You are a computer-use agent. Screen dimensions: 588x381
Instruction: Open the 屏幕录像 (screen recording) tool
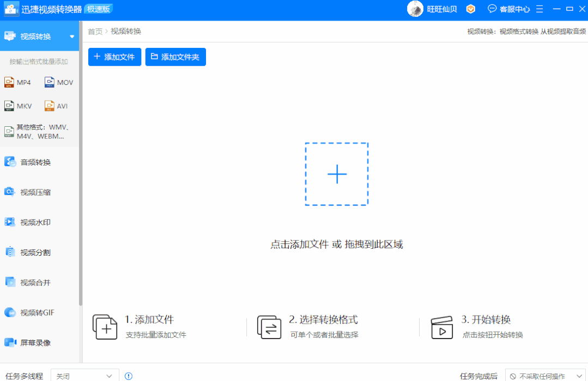coord(33,342)
